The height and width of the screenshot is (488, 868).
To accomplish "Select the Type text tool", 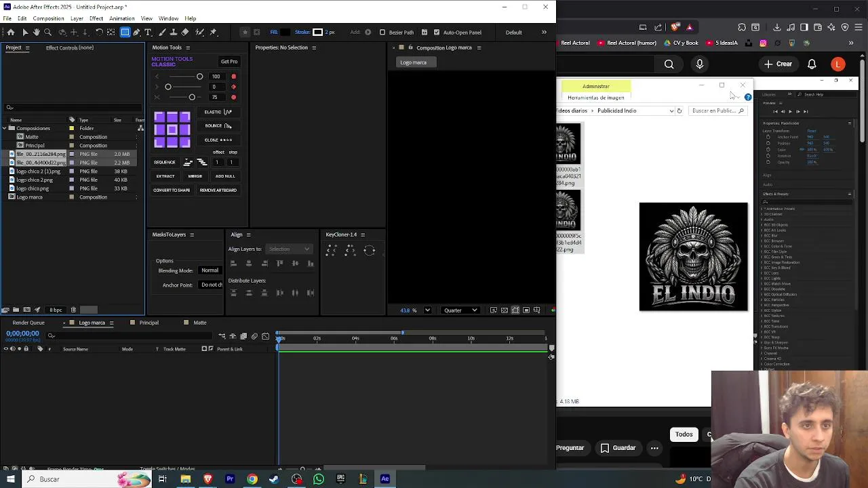I will coord(149,32).
